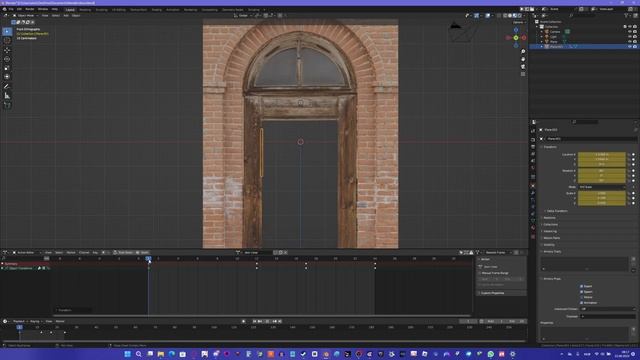Switch to the Shading workspace tab

click(x=157, y=9)
